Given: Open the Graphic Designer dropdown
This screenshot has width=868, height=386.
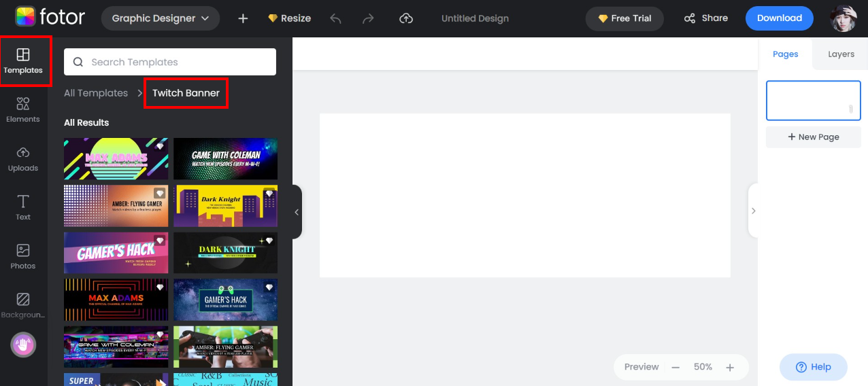Looking at the screenshot, I should (161, 18).
